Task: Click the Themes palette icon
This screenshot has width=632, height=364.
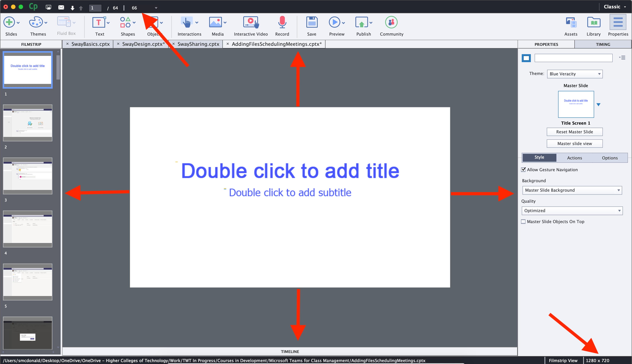Action: tap(36, 22)
